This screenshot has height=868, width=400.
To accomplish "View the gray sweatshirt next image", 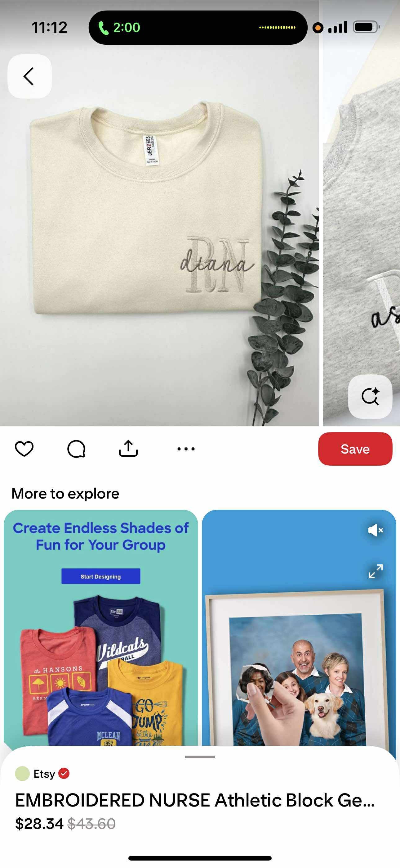I will coord(361,213).
